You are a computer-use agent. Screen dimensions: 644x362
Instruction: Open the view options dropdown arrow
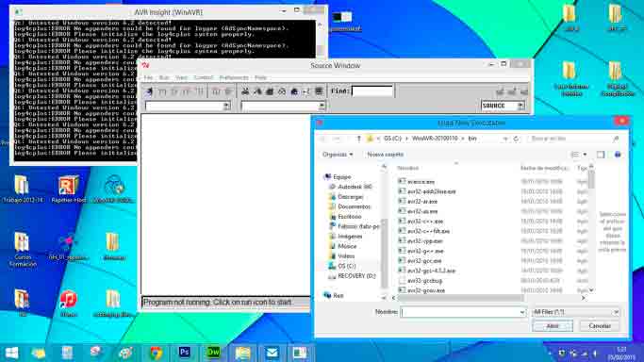[585, 155]
